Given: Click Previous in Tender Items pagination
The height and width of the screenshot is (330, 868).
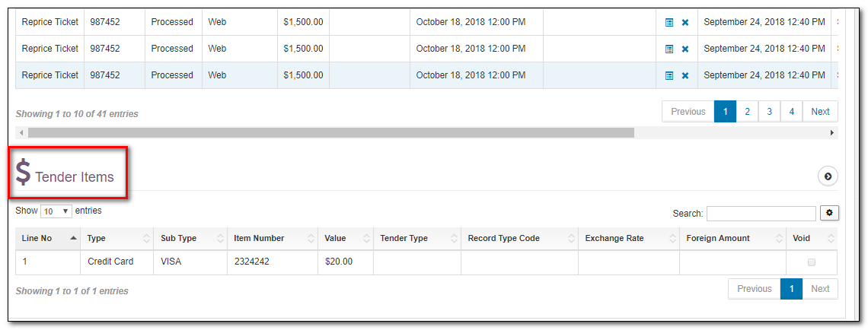Looking at the screenshot, I should click(754, 289).
